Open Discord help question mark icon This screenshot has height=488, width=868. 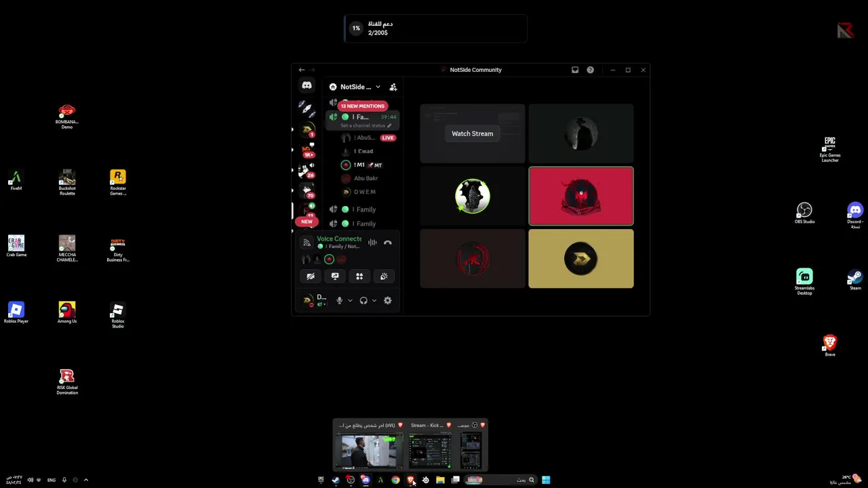coord(590,70)
